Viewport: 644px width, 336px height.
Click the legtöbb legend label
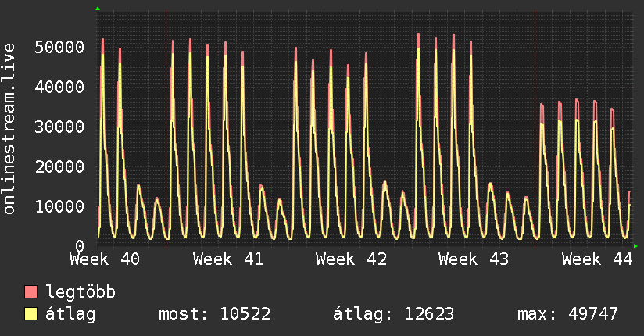[80, 292]
